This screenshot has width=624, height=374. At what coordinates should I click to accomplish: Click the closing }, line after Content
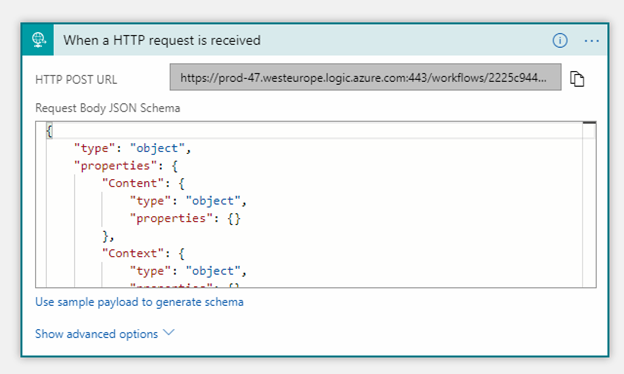pyautogui.click(x=108, y=236)
